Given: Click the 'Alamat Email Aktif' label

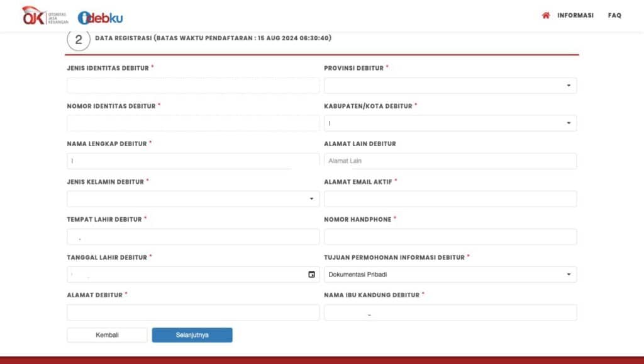Looking at the screenshot, I should (358, 182).
